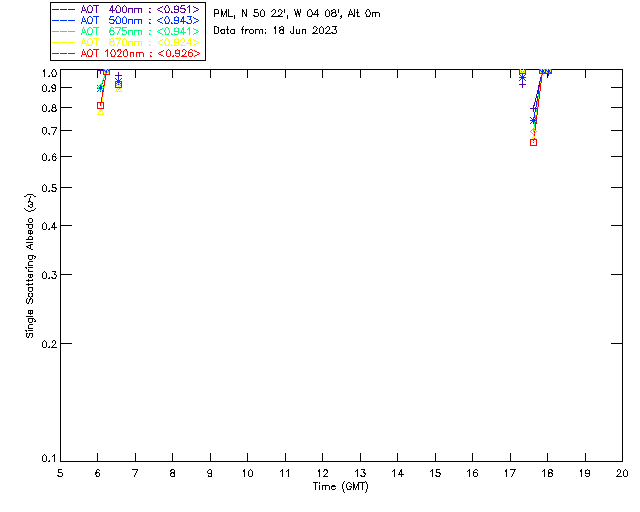Click the x-axis tick label 9

[210, 473]
